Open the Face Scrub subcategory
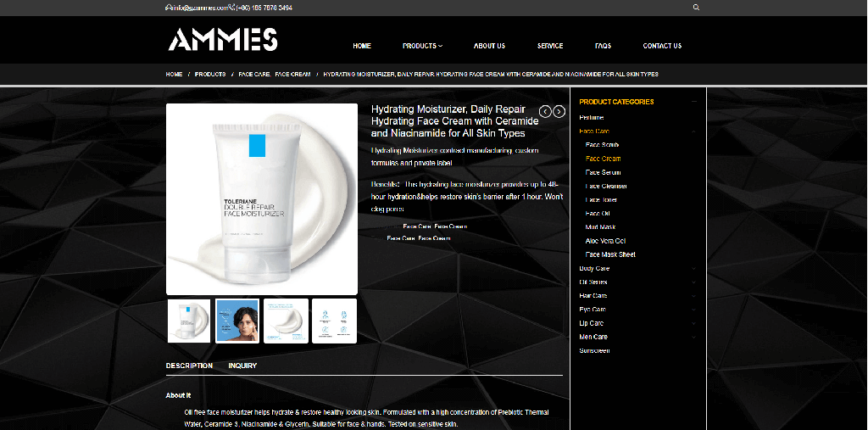Viewport: 868px width, 430px height. pyautogui.click(x=602, y=145)
